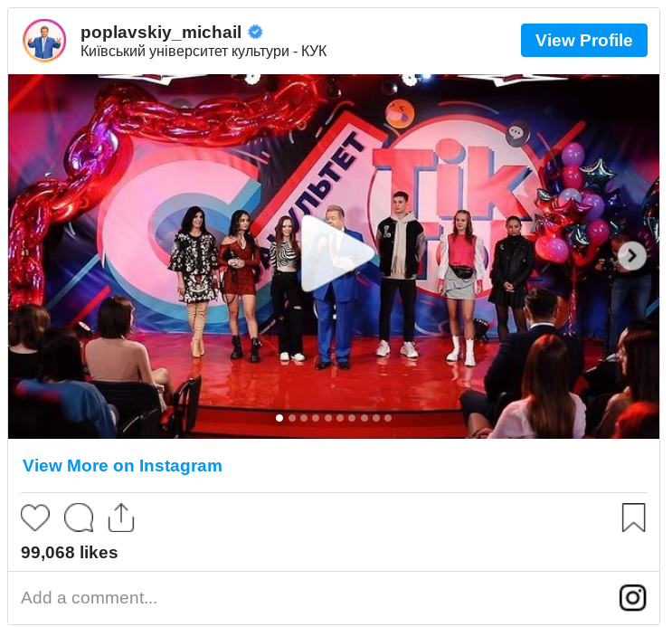View the 99,068 likes count
This screenshot has height=627, width=672.
click(69, 553)
